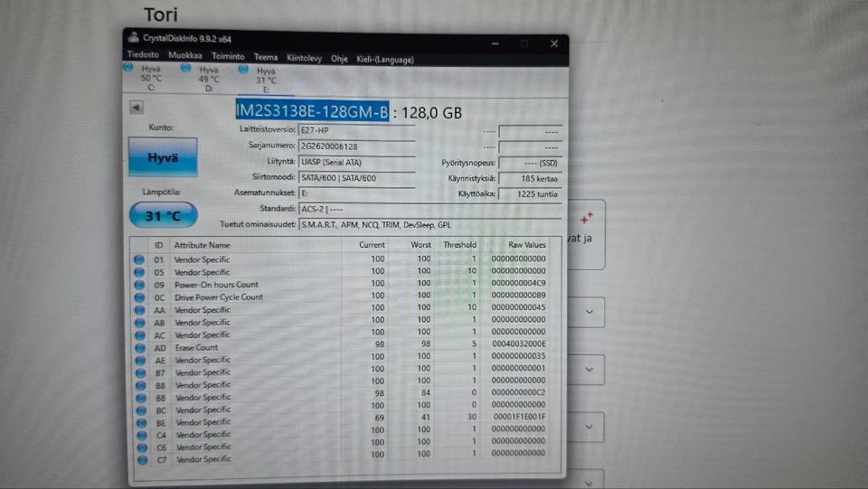
Task: Select the C: drive tab at 50 °C
Action: point(145,78)
